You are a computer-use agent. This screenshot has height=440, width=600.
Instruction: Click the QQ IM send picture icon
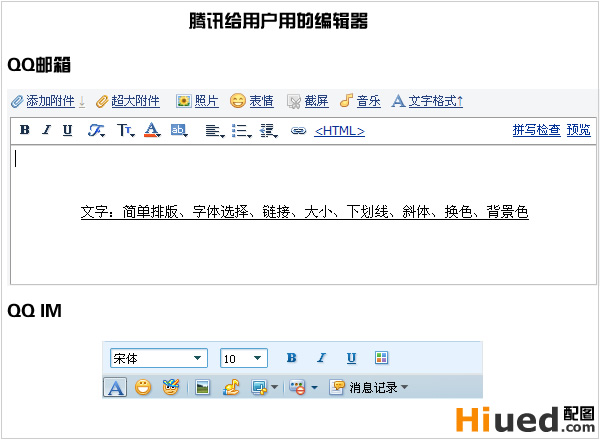pos(202,388)
